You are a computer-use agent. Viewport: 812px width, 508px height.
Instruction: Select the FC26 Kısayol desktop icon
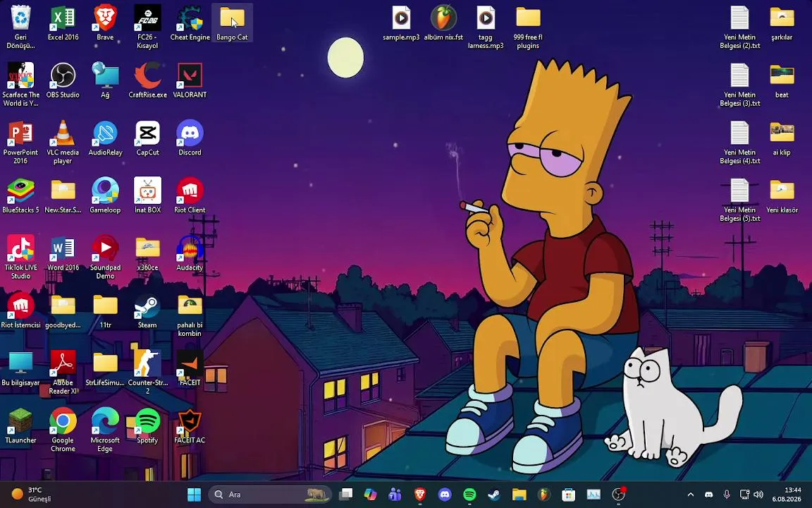147,26
